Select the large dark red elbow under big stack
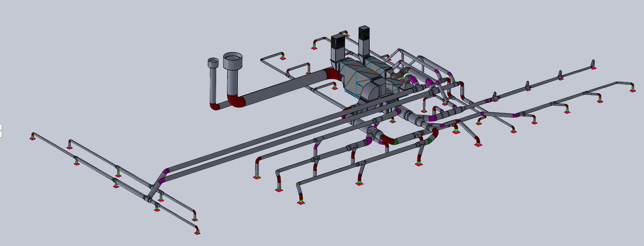Screen dimensions: 644x246 [x=236, y=101]
